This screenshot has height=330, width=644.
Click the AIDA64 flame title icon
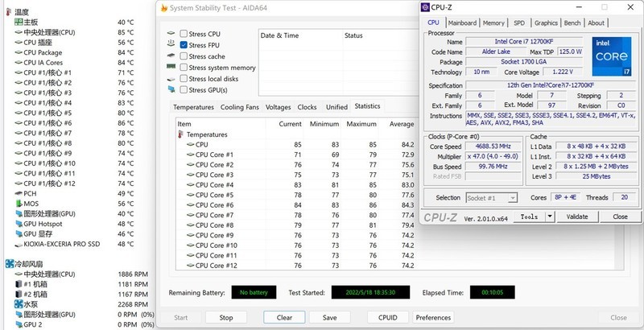[164, 7]
